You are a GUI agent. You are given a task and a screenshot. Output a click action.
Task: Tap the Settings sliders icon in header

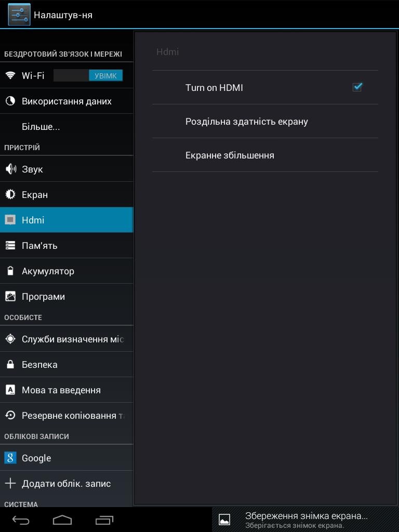click(19, 15)
